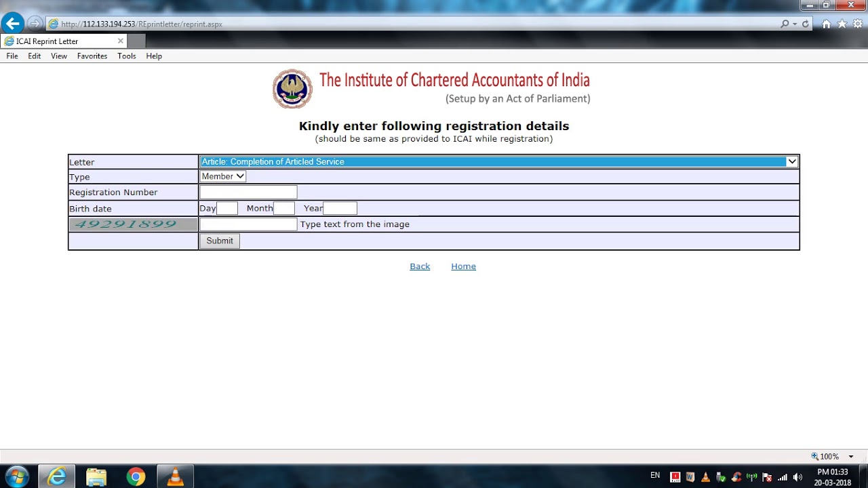
Task: Open the clock showing PM 01:33
Action: pos(833,477)
